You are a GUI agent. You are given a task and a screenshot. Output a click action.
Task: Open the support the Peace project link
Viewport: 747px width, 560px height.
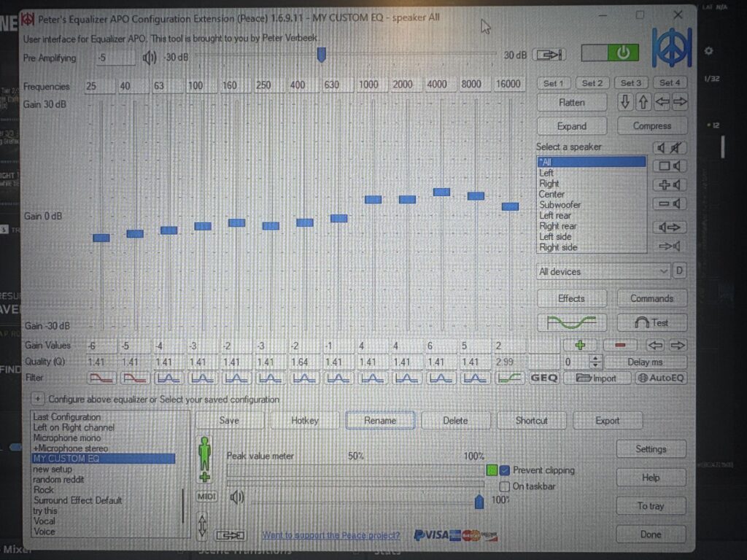(x=330, y=534)
